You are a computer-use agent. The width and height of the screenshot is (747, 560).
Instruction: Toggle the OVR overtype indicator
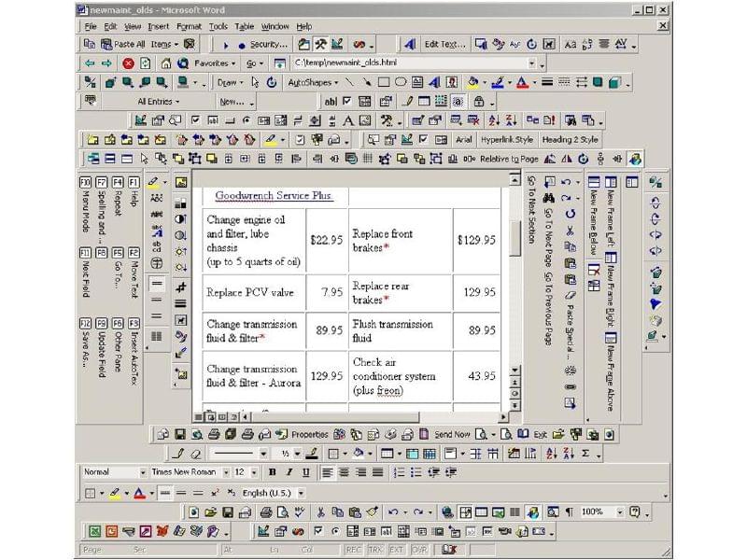click(x=419, y=550)
